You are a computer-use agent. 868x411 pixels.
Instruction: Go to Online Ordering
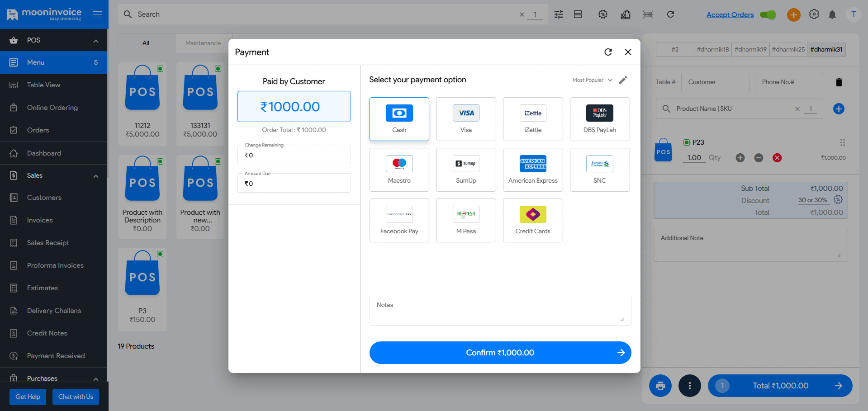point(53,108)
